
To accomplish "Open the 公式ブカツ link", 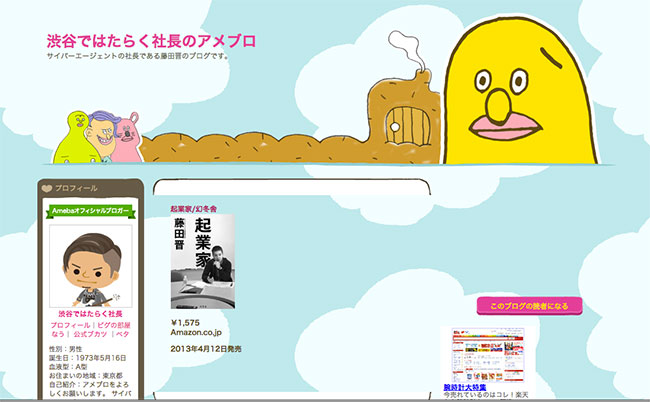I will [x=90, y=334].
